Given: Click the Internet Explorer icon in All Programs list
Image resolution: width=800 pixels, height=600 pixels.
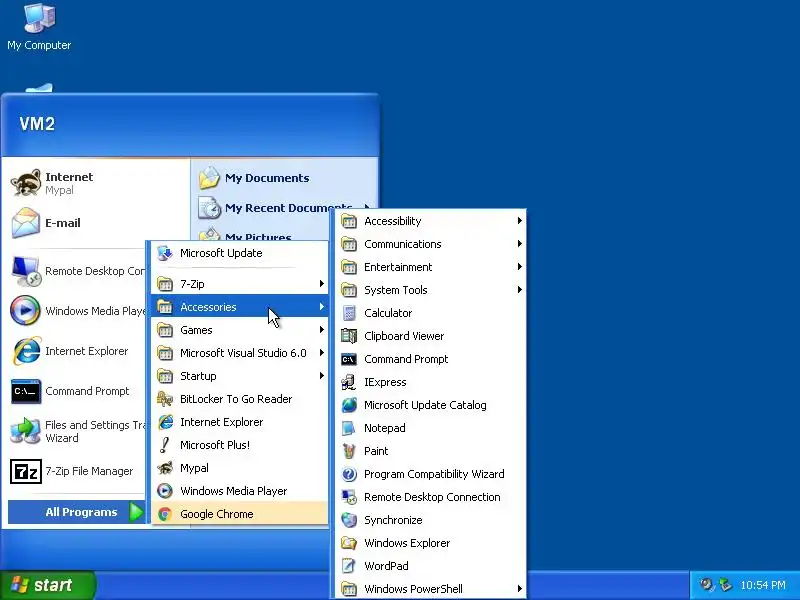Looking at the screenshot, I should click(x=165, y=422).
